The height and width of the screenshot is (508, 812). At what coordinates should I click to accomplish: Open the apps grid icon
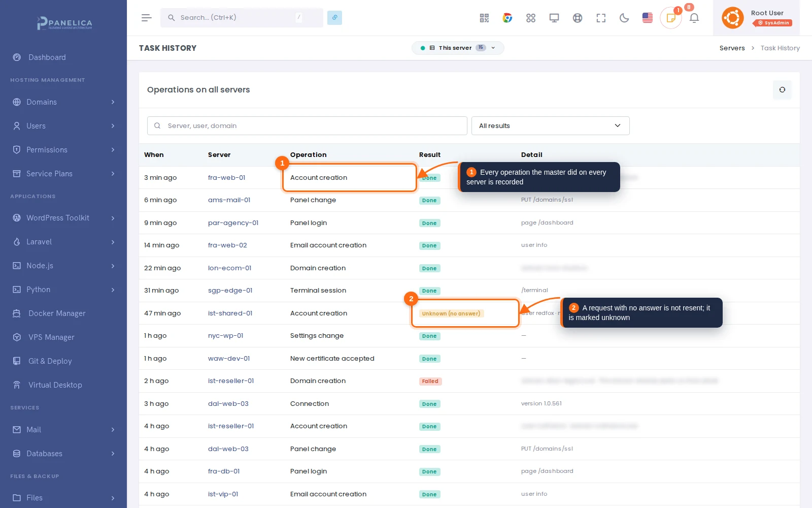[x=531, y=18]
